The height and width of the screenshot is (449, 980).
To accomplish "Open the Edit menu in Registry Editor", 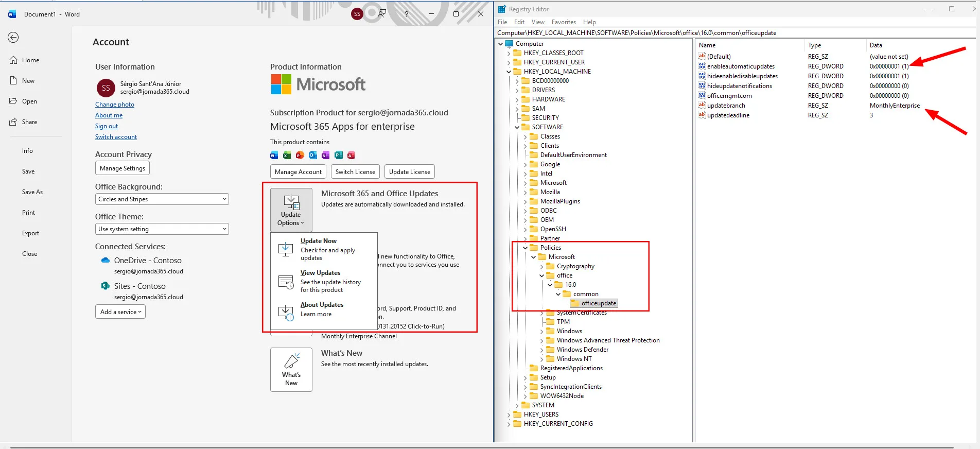I will (x=519, y=22).
